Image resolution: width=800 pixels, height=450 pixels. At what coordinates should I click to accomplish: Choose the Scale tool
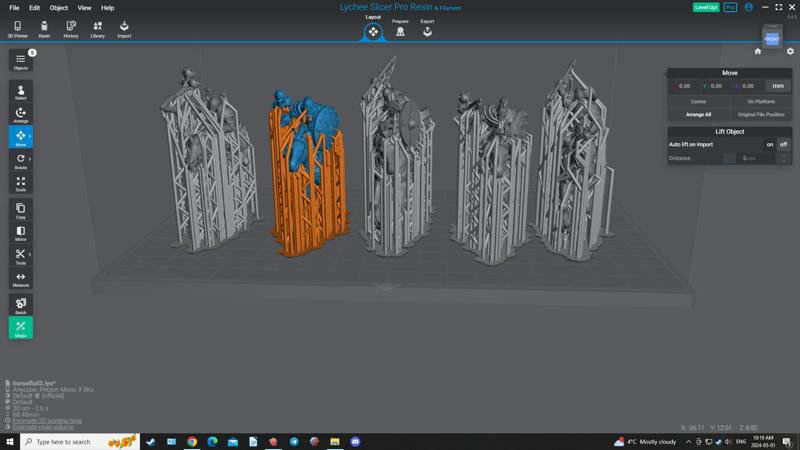coord(20,184)
